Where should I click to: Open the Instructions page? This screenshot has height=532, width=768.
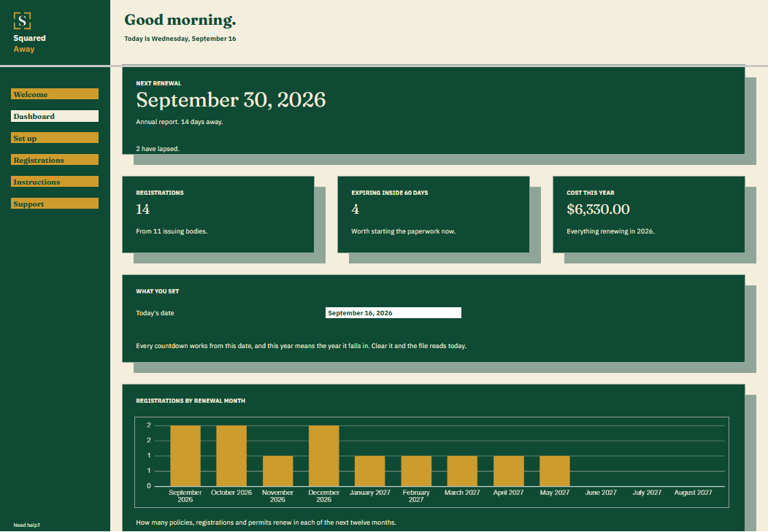point(54,182)
